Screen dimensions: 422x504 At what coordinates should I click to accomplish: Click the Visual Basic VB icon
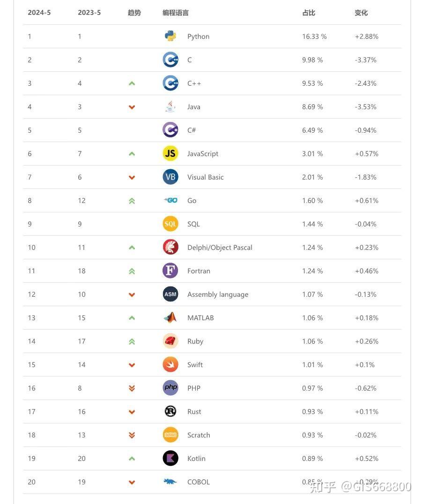tap(170, 177)
